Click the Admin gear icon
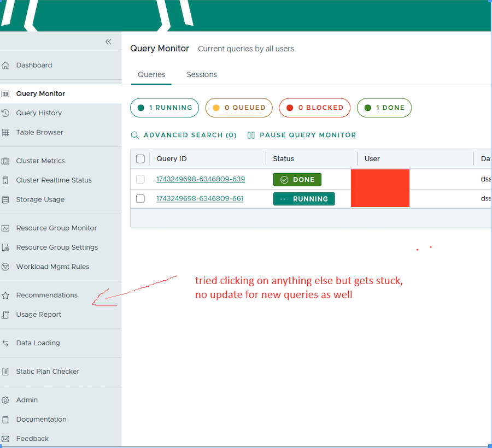The height and width of the screenshot is (448, 492). coord(5,400)
